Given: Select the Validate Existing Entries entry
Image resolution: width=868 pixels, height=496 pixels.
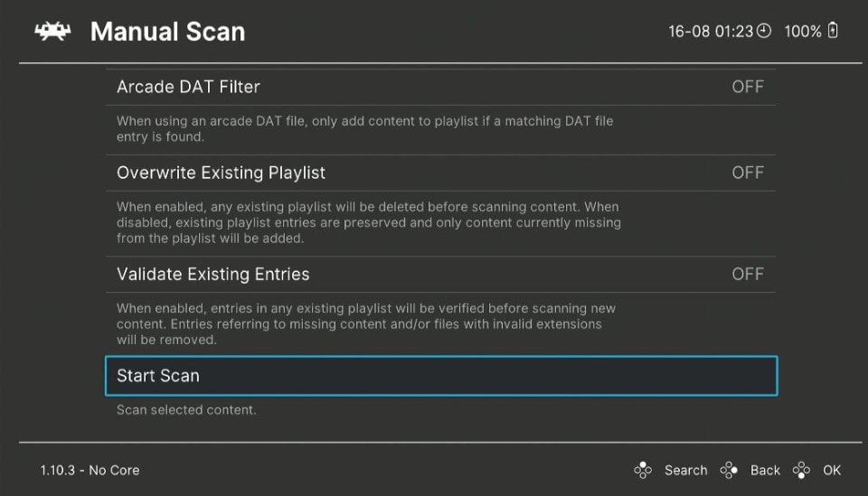Looking at the screenshot, I should tap(440, 275).
